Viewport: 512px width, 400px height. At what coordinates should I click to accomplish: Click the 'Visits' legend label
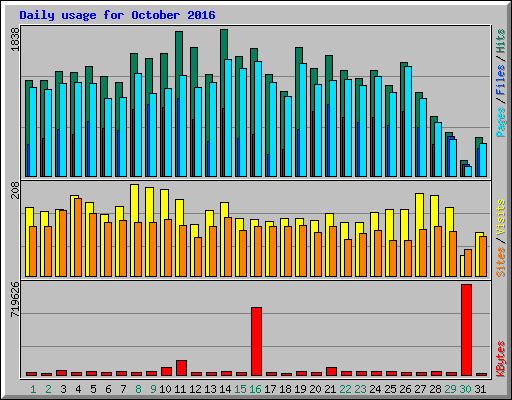click(500, 218)
